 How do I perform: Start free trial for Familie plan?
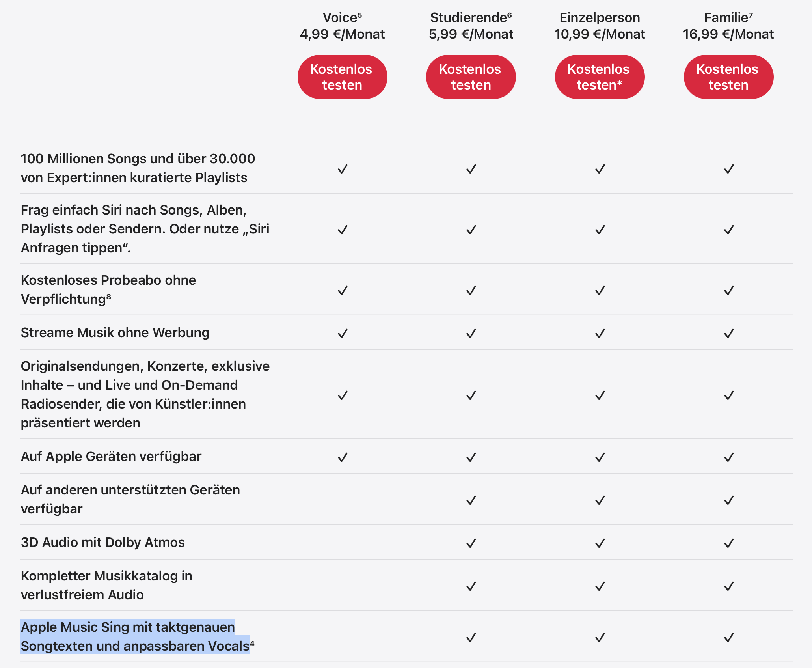[728, 77]
